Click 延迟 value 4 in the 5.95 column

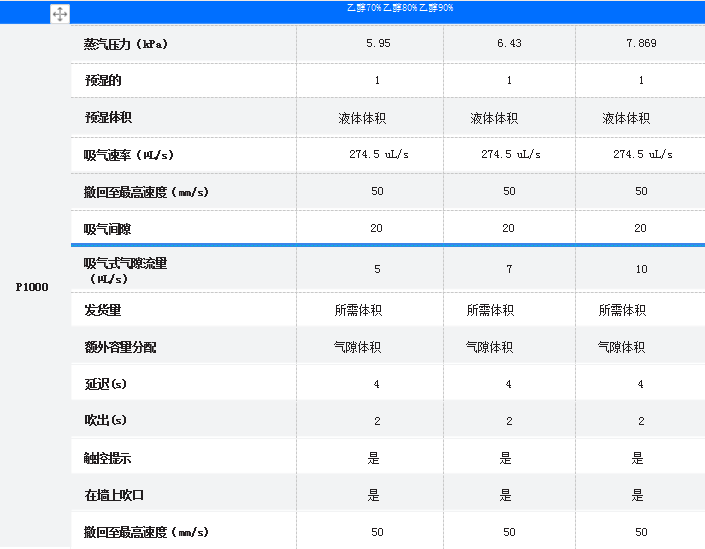tap(376, 384)
